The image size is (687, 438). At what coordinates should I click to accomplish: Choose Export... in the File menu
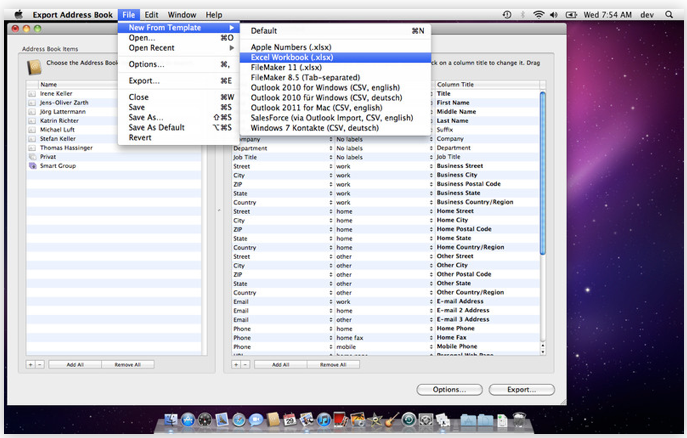click(179, 81)
